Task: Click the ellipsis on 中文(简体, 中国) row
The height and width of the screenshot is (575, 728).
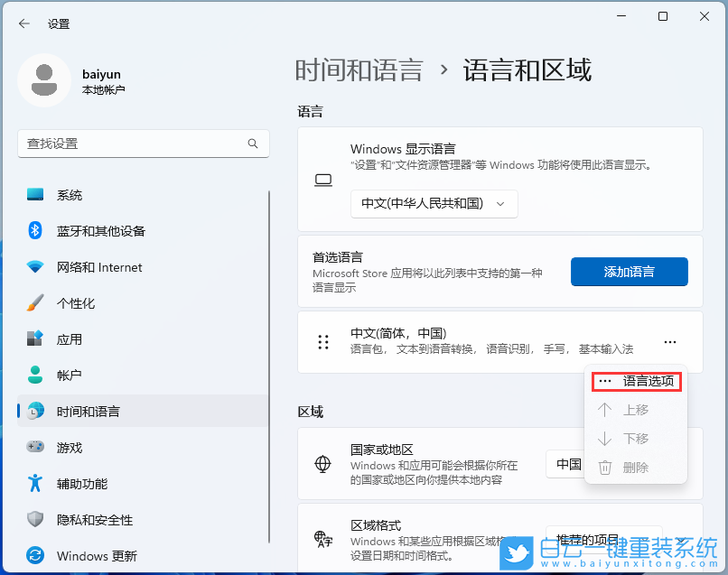Action: coord(670,341)
